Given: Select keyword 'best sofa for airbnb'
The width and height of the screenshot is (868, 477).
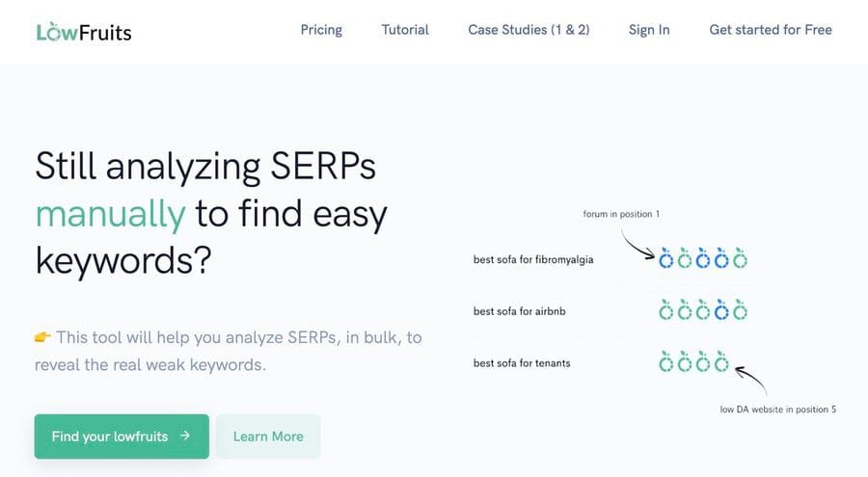Looking at the screenshot, I should (x=519, y=311).
